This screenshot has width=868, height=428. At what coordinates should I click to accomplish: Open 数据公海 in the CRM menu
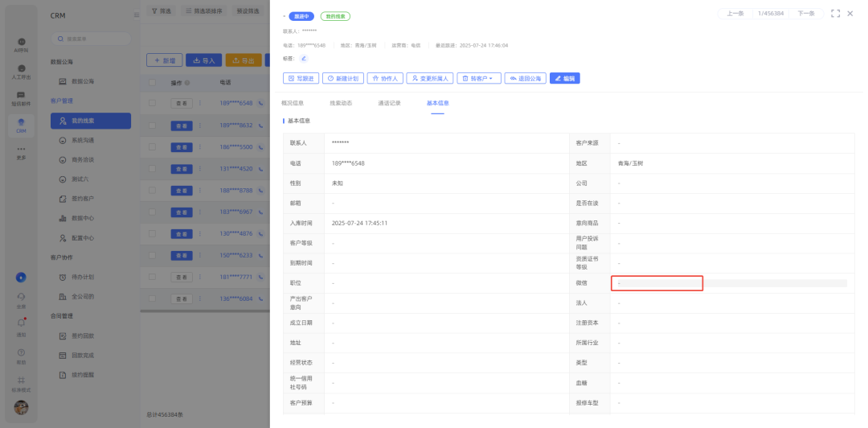tap(91, 81)
